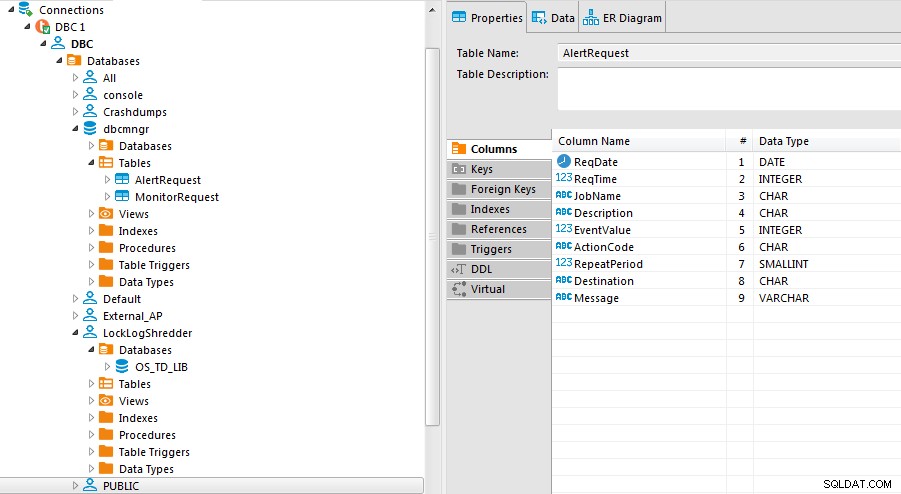
Task: Click the Views eye folder icon under dbcmngr
Action: click(106, 214)
